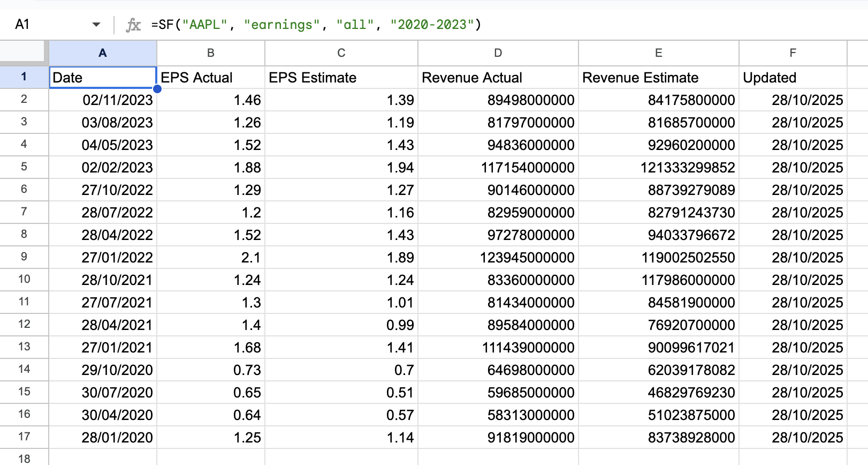
Task: Select EPS Estimate value 0.51
Action: point(341,392)
